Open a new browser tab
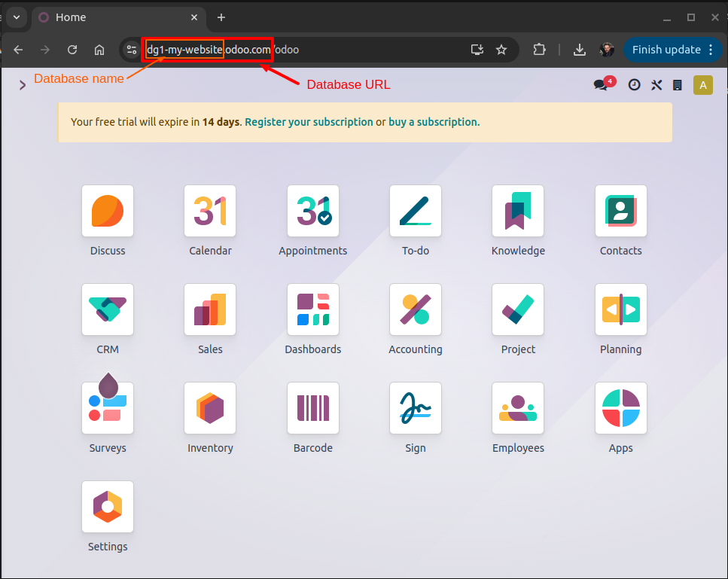This screenshot has width=728, height=579. click(221, 17)
